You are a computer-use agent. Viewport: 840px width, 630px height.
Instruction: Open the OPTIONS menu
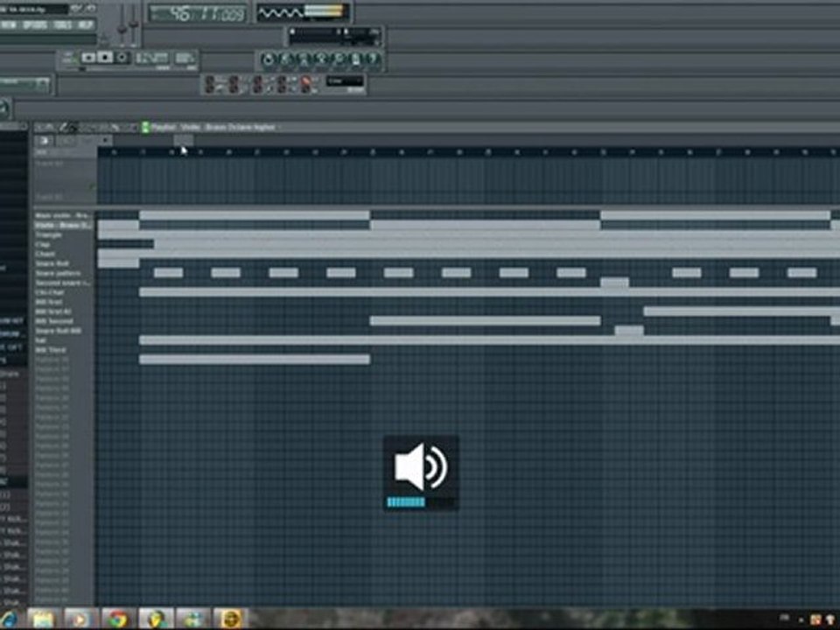(x=35, y=24)
